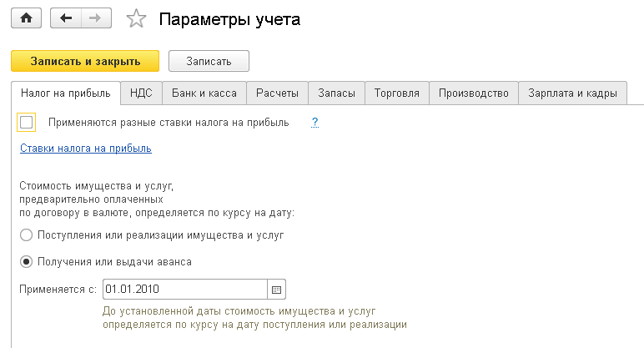Enable different profit tax rates checkbox
Viewport: 644px width, 348px height.
pyautogui.click(x=27, y=123)
